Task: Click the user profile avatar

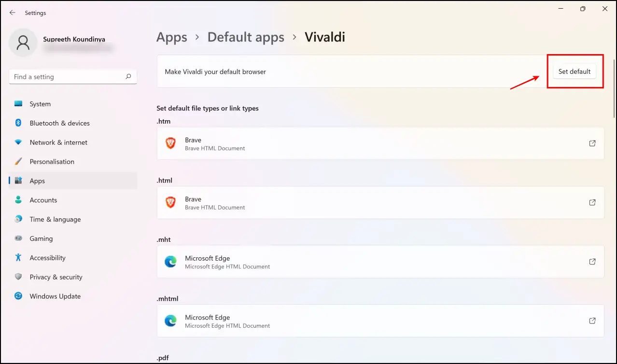Action: pos(23,42)
